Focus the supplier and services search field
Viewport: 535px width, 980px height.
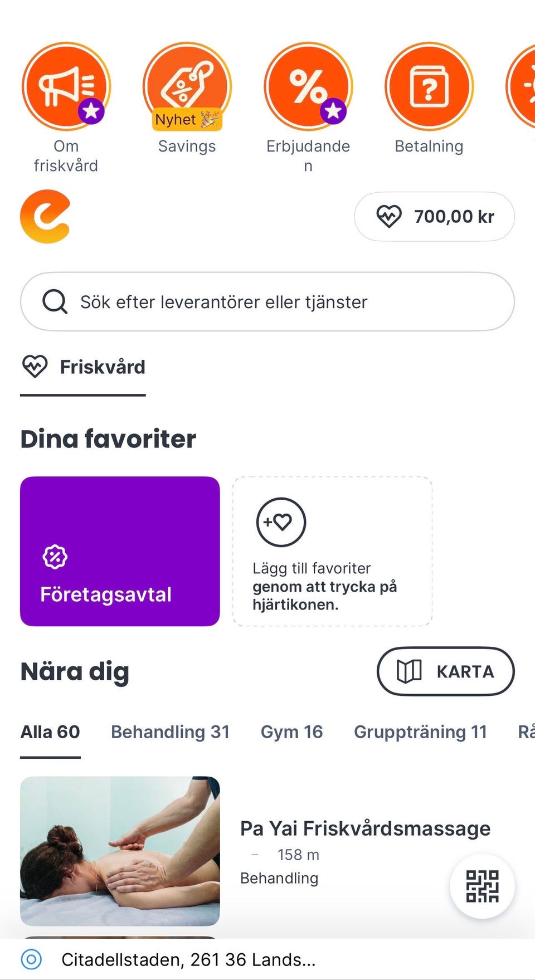click(x=267, y=302)
